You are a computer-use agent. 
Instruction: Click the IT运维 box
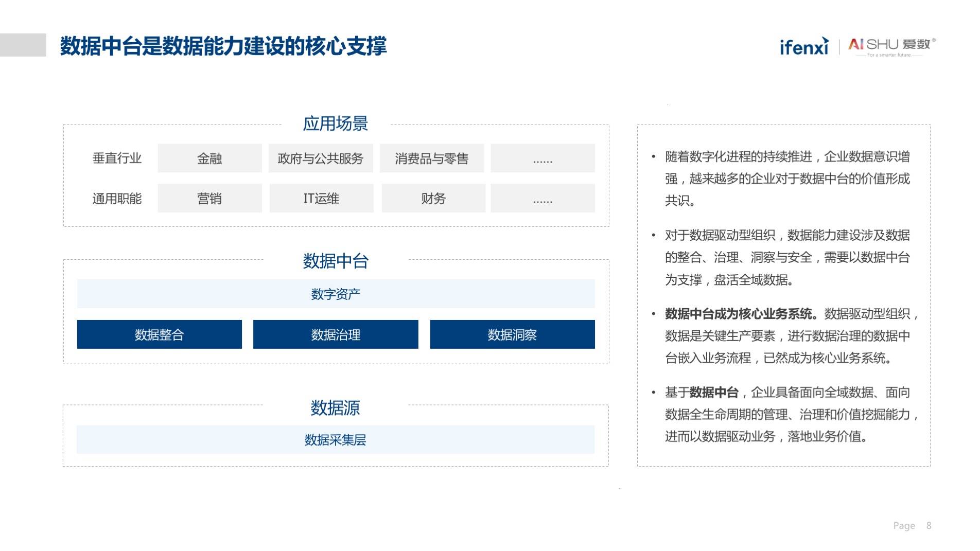pyautogui.click(x=321, y=198)
